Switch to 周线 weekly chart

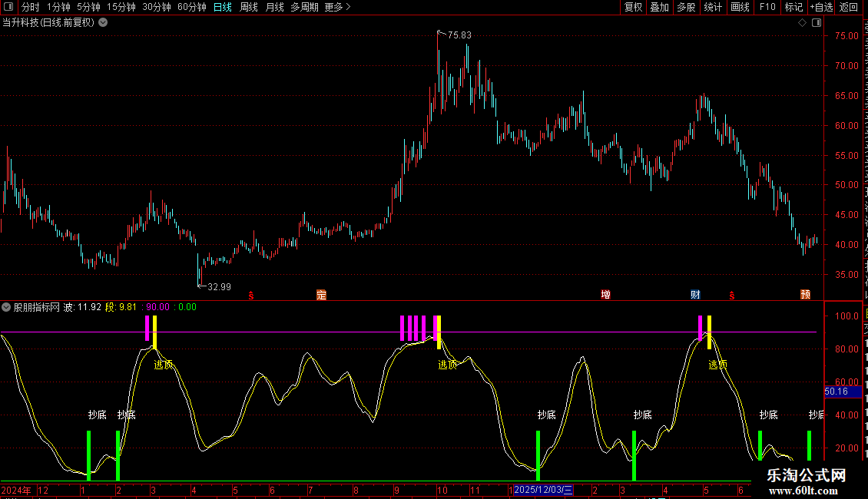249,7
